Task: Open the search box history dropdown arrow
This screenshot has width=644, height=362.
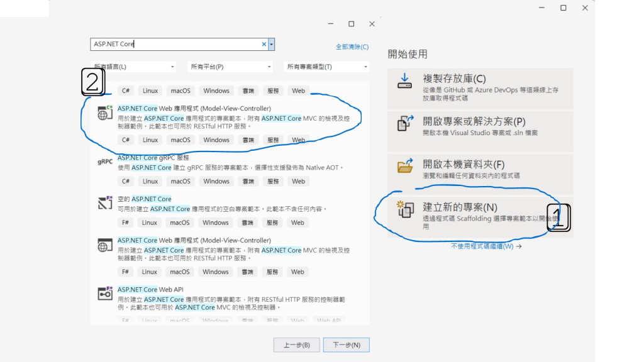Action: coord(272,44)
